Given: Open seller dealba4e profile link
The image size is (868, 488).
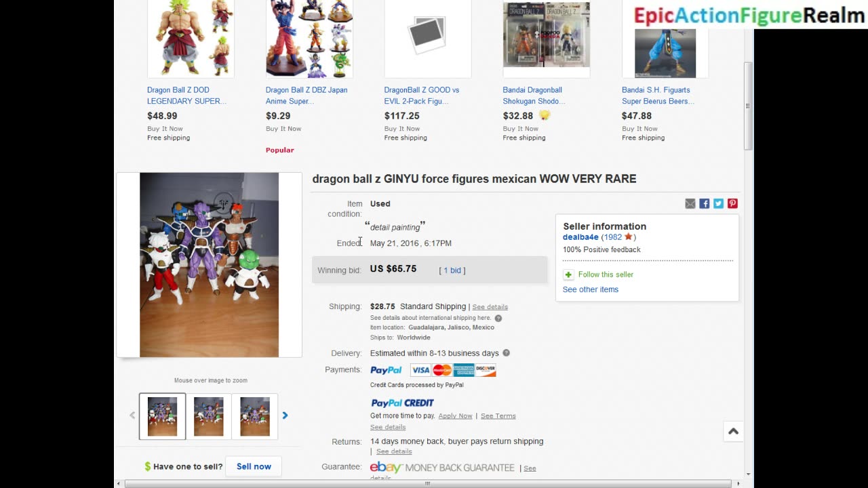Looking at the screenshot, I should click(580, 237).
